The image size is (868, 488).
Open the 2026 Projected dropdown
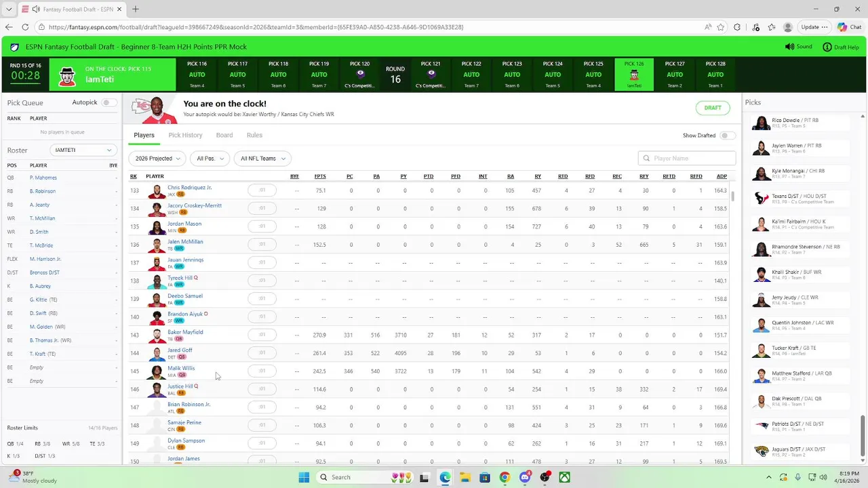(x=157, y=158)
